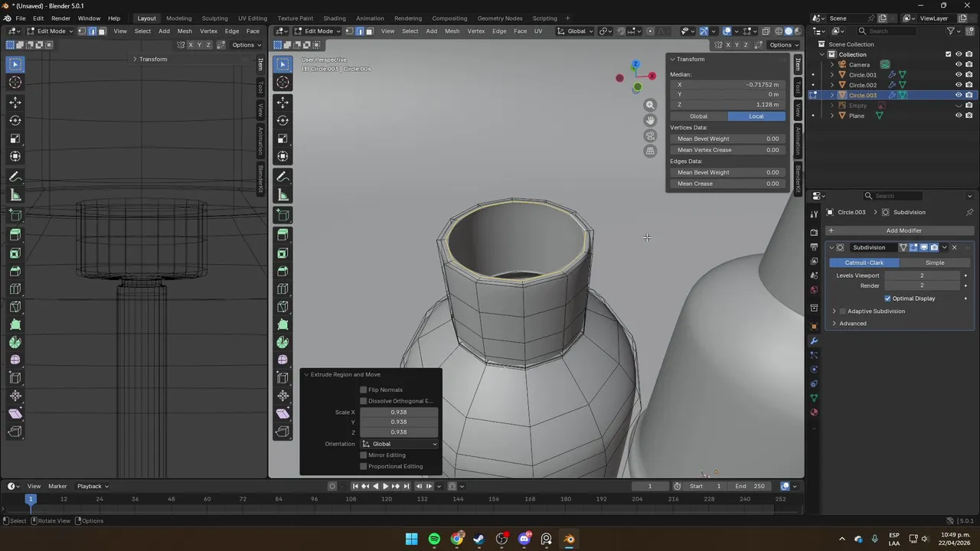The image size is (980, 551).
Task: Switch subdivision type to Simple
Action: click(934, 262)
